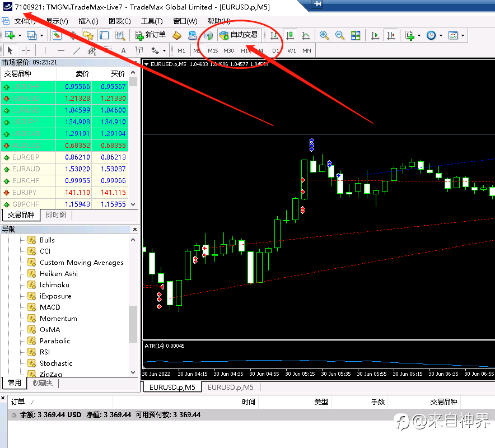
Task: Select the trendline drawing tool
Action: tap(77, 50)
